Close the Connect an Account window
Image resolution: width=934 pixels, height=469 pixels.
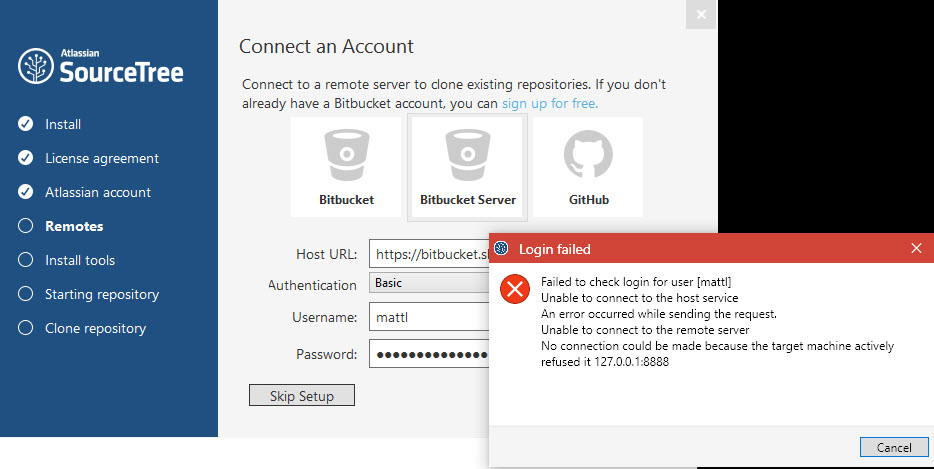click(701, 14)
